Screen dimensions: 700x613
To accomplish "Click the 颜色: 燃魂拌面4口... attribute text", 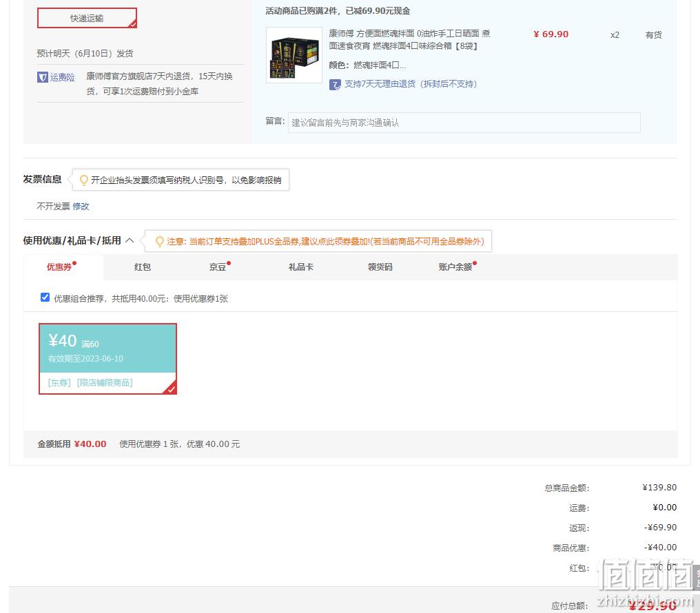I will (367, 65).
